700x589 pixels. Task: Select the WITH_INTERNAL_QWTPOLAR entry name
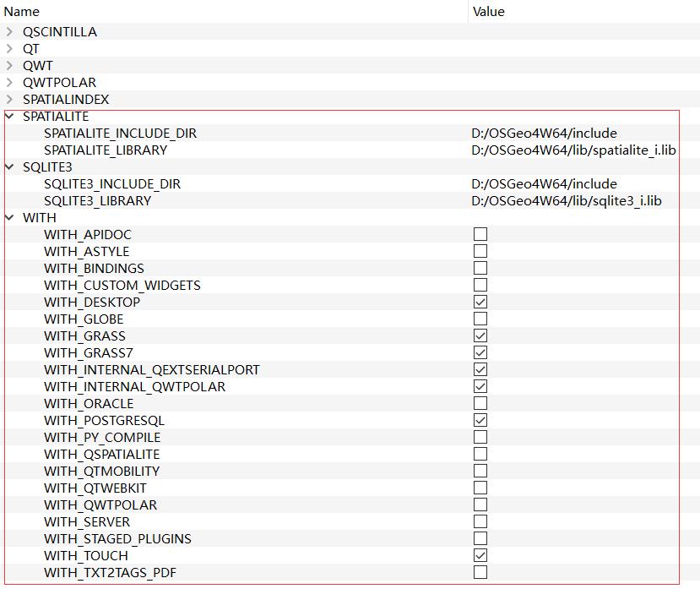click(x=134, y=386)
